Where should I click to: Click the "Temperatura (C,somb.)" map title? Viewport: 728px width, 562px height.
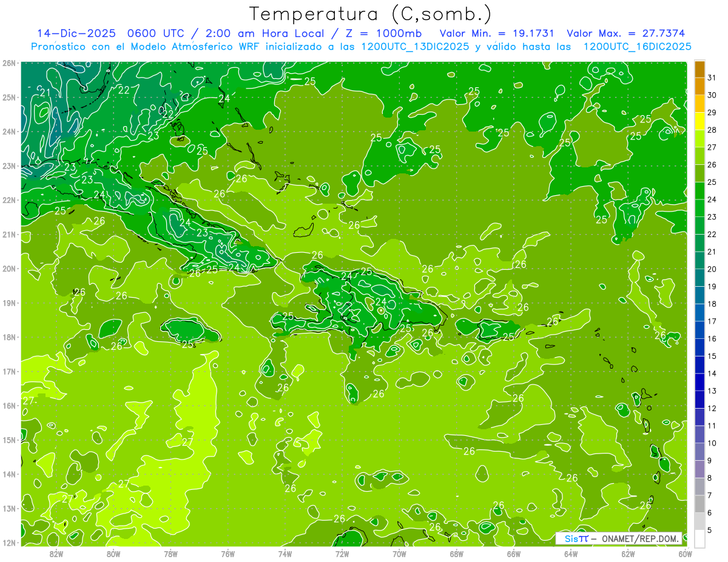(370, 15)
